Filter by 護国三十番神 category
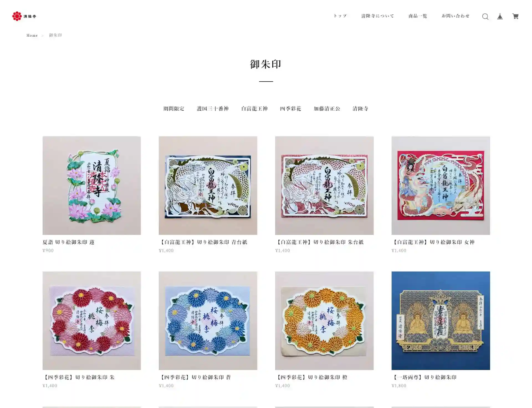Viewport: 532px width, 408px height. [x=213, y=109]
